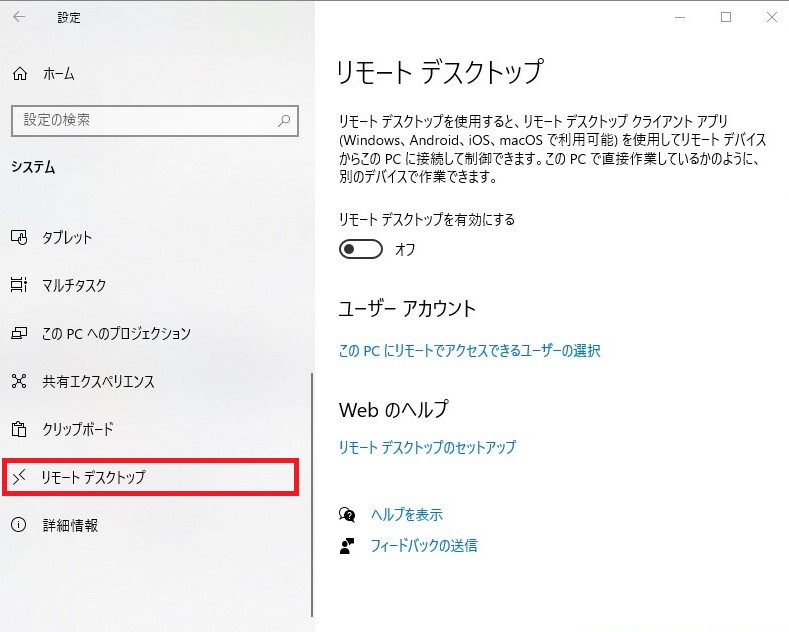Select リモート デスクトップ sidebar entry
Screen dimensions: 789x632
150,477
